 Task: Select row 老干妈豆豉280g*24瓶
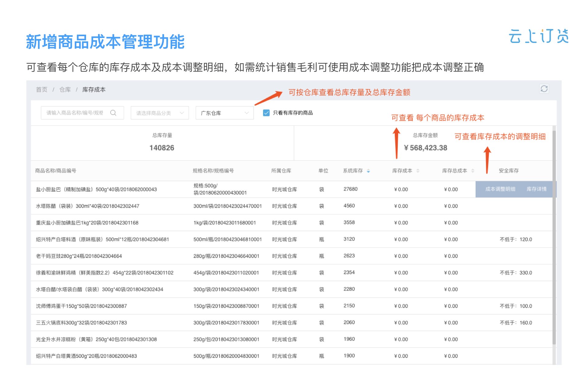[x=292, y=256]
